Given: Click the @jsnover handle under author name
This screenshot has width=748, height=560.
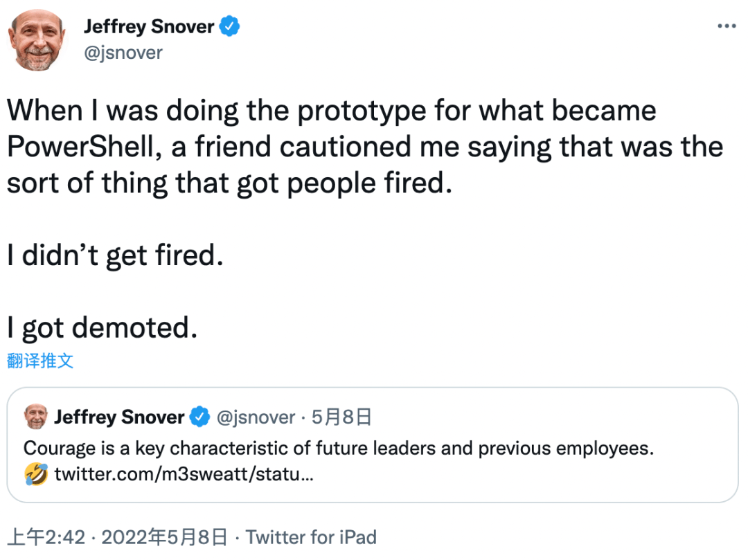Looking at the screenshot, I should (123, 53).
